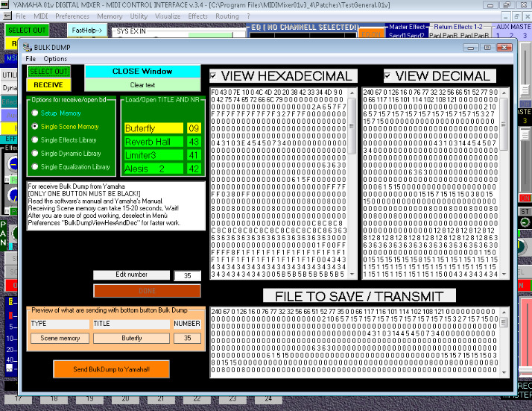Image resolution: width=532 pixels, height=411 pixels.
Task: Click the FastHelp button in main window
Action: [87, 31]
